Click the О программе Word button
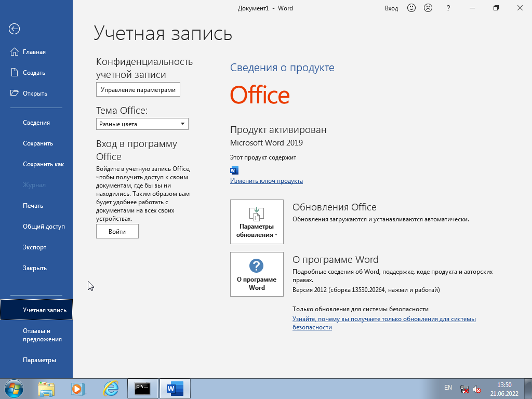 (x=257, y=274)
